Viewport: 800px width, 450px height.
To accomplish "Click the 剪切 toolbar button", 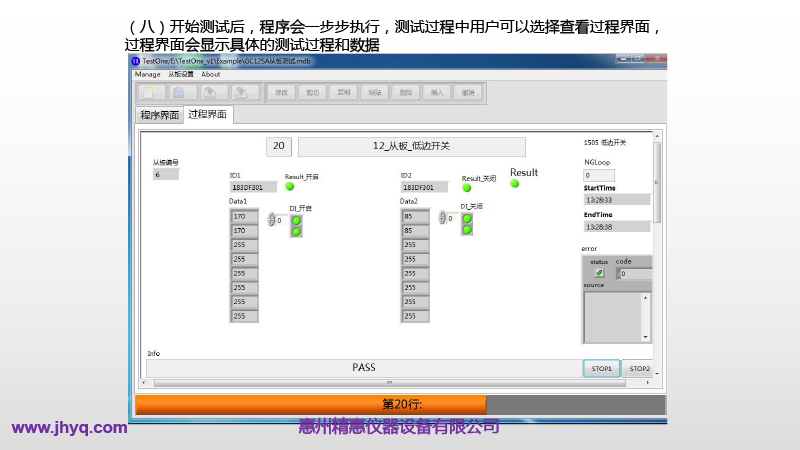I will [x=312, y=92].
